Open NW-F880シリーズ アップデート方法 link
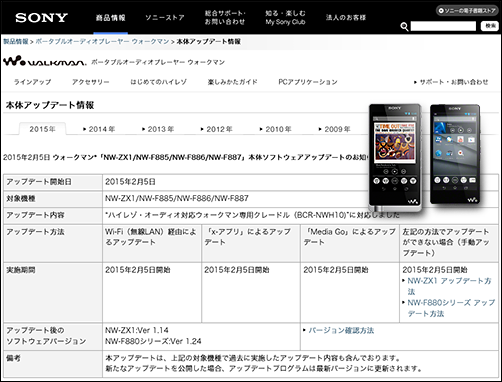502x382 pixels. pyautogui.click(x=451, y=308)
